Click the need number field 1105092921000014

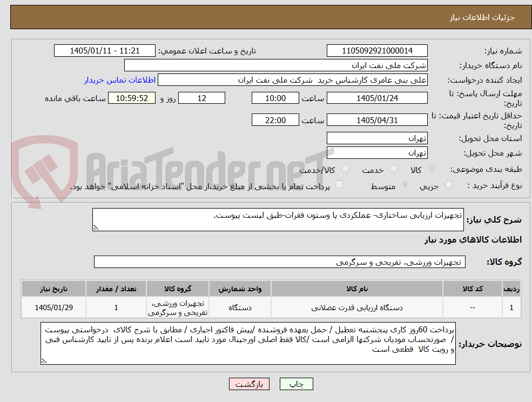point(377,51)
